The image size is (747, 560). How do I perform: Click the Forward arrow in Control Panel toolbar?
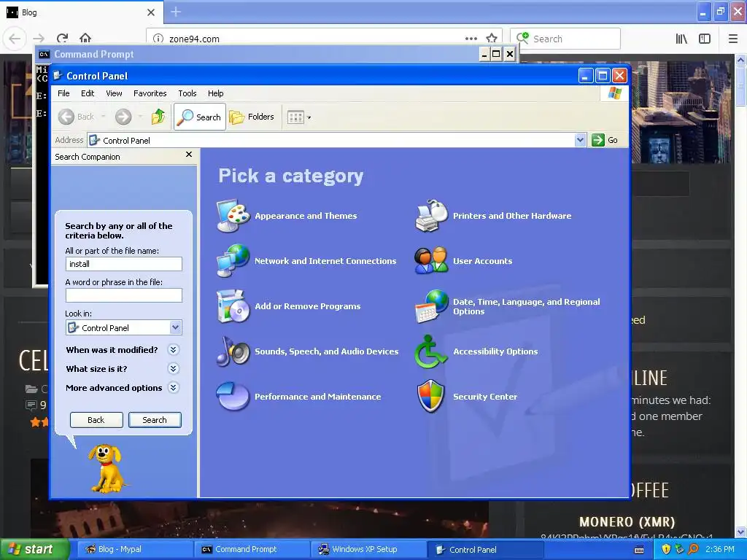123,117
